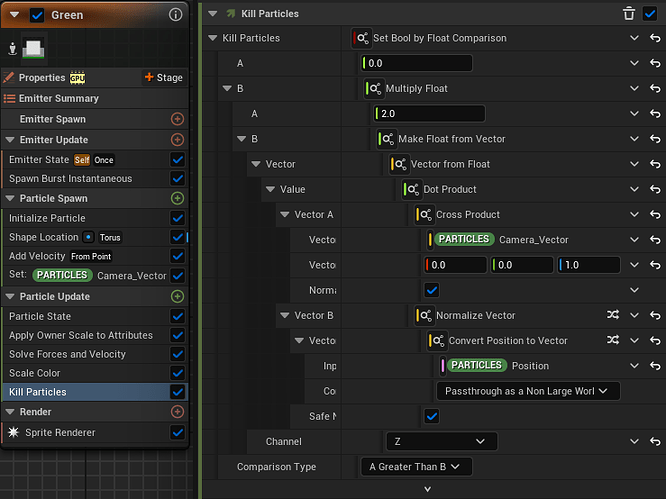Add a module to Emitter Spawn
The width and height of the screenshot is (666, 499).
click(x=177, y=119)
